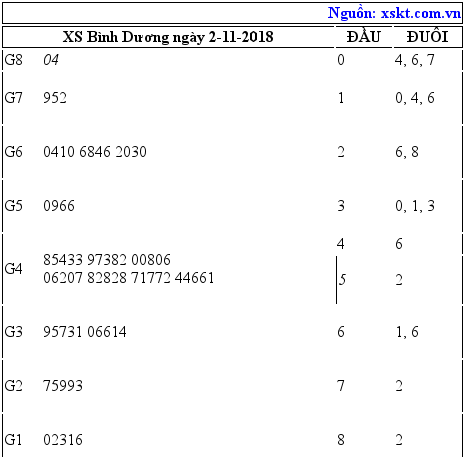Image resolution: width=474 pixels, height=457 pixels.
Task: Click the italic head digit 5
Action: (x=343, y=280)
